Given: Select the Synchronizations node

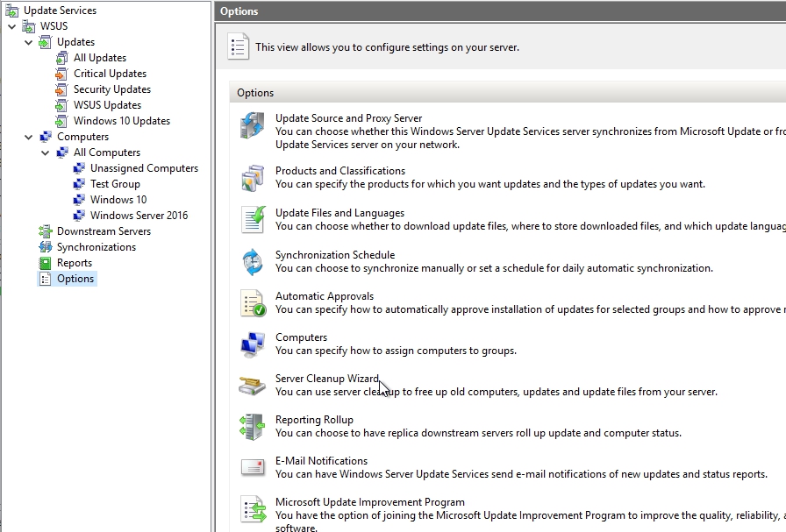Looking at the screenshot, I should coord(96,247).
